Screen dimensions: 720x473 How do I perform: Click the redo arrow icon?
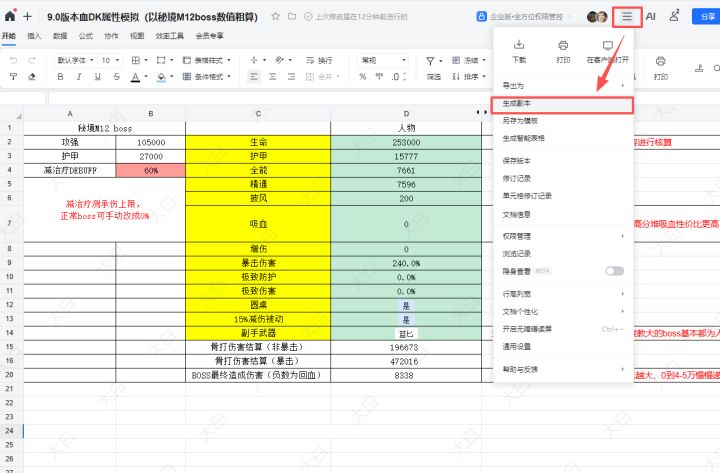32,60
